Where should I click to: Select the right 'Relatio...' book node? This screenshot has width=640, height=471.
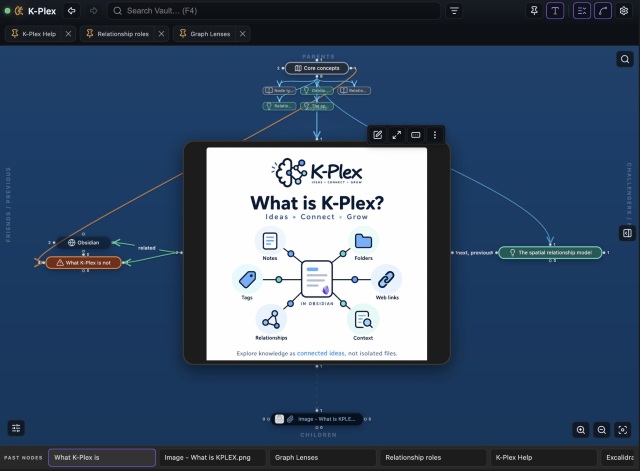pos(354,90)
